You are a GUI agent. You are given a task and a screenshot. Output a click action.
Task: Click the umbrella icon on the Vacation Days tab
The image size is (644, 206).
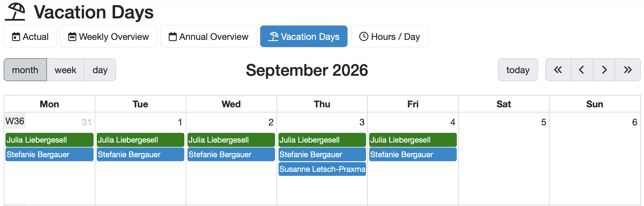click(x=273, y=37)
